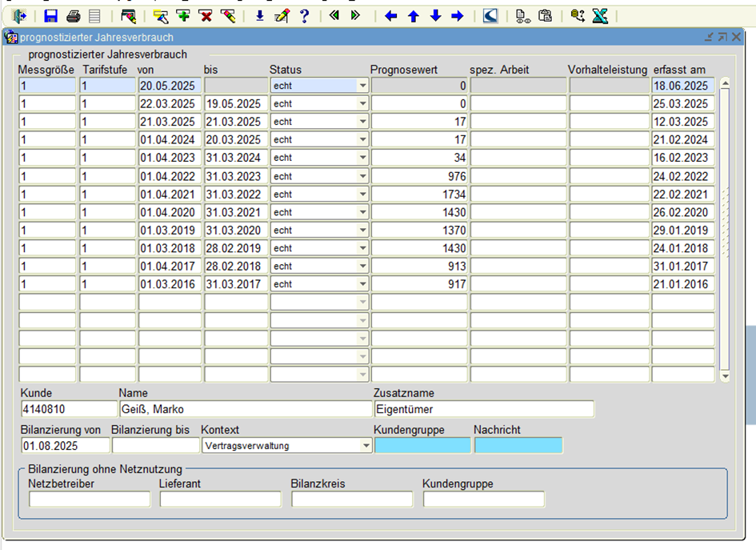The image size is (756, 550).
Task: Click the printer icon in the toolbar
Action: (73, 16)
